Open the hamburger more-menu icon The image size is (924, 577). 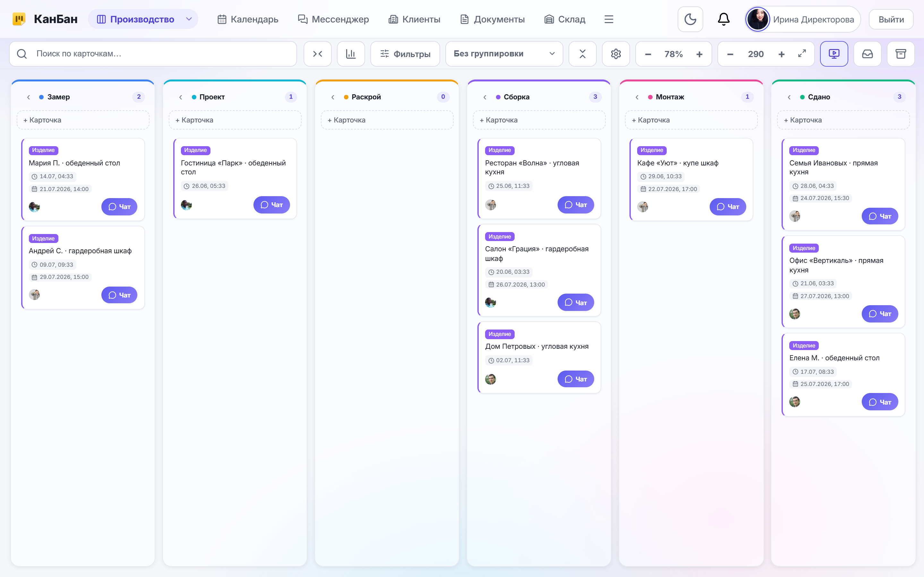coord(609,19)
